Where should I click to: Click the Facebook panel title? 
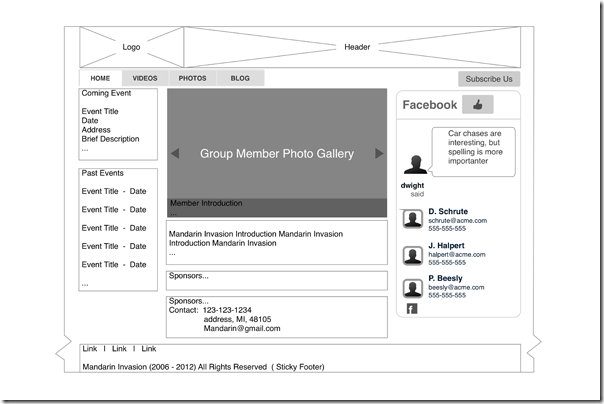point(430,105)
